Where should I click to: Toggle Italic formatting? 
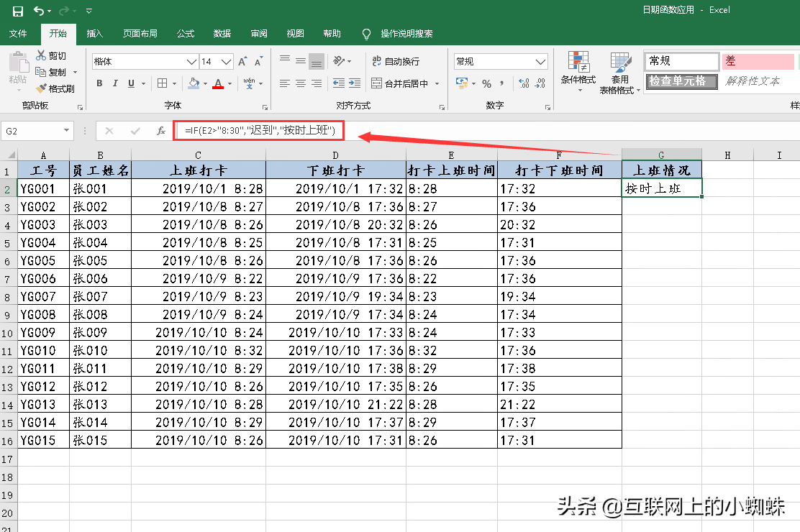(x=115, y=83)
